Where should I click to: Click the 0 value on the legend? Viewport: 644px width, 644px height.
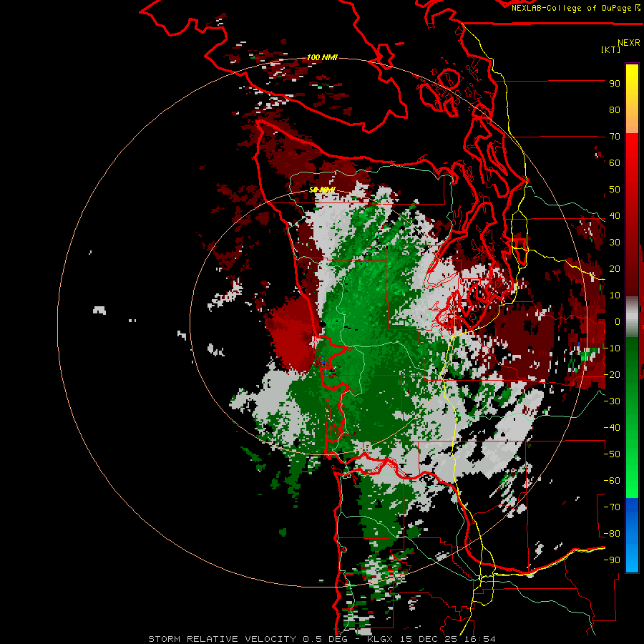(x=617, y=322)
